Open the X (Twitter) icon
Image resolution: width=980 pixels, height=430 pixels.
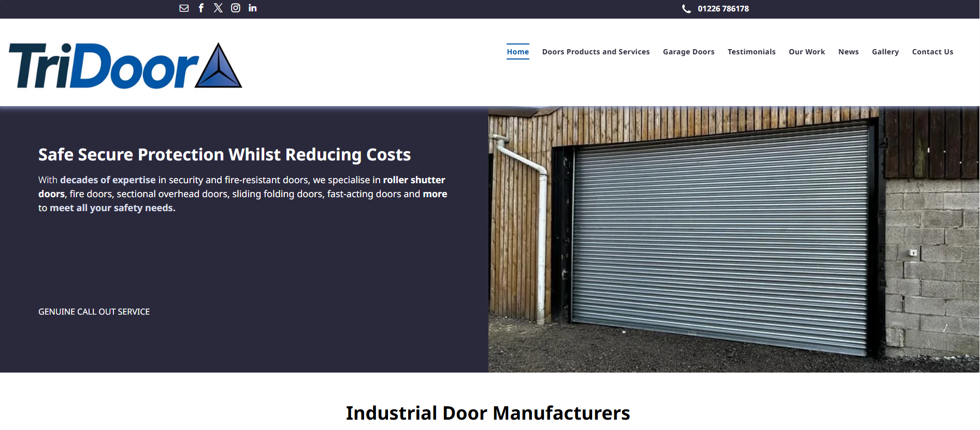click(x=218, y=8)
